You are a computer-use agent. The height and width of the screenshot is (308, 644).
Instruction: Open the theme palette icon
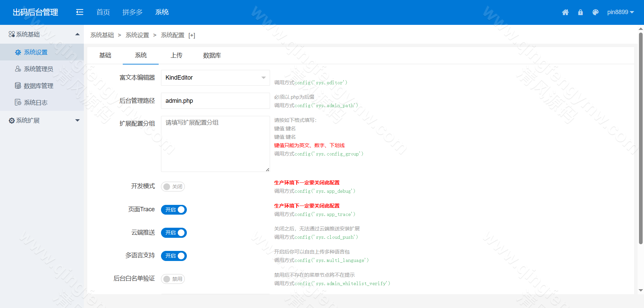596,12
